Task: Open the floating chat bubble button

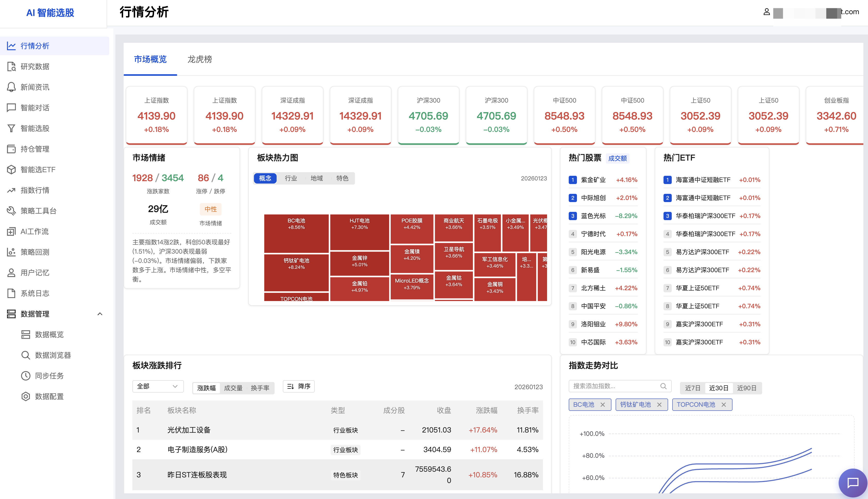Action: pos(853,483)
